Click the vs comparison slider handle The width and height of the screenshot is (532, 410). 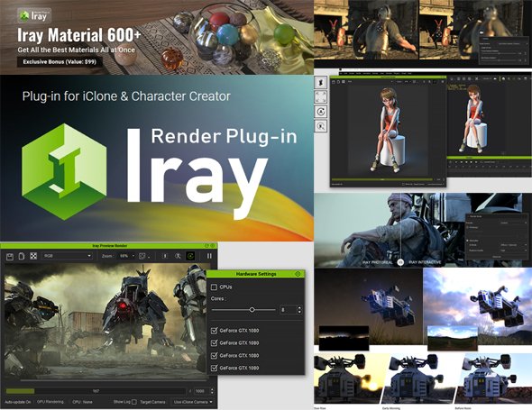tap(400, 262)
